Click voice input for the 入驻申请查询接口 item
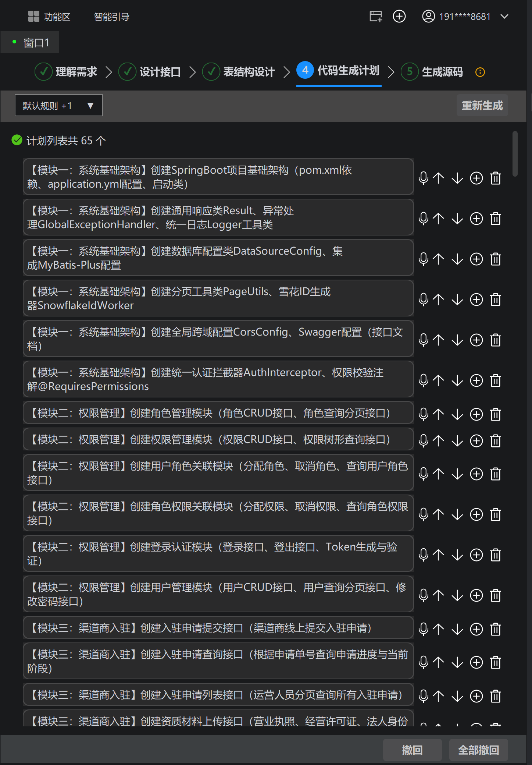This screenshot has width=532, height=765. tap(424, 662)
